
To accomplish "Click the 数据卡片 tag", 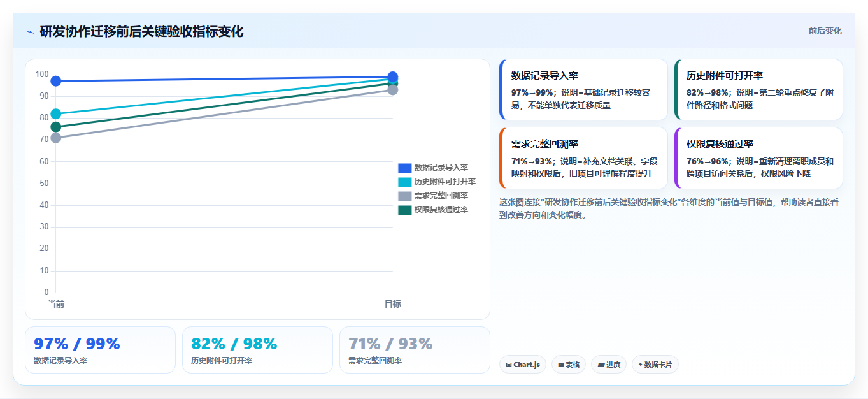I will pyautogui.click(x=655, y=365).
